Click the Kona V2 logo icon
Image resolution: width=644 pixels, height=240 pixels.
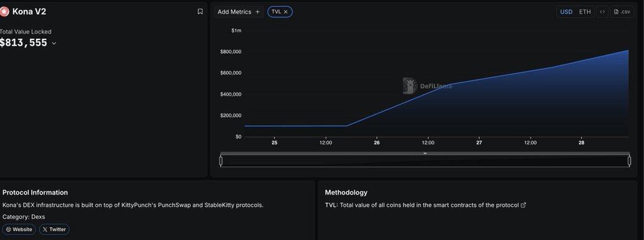(x=4, y=12)
